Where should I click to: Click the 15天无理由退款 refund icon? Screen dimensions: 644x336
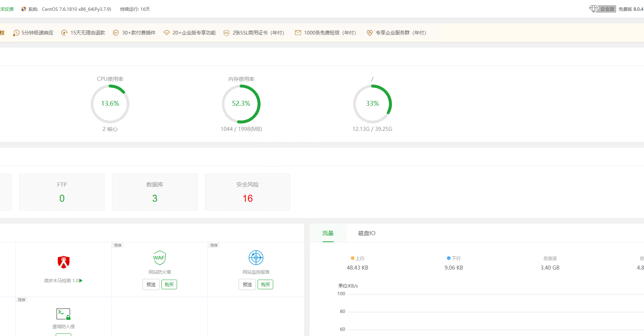tap(64, 33)
